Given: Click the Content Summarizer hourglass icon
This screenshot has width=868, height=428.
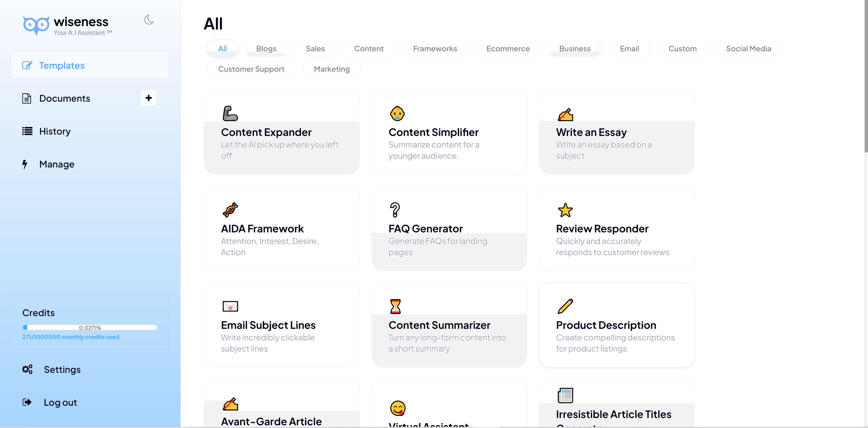Looking at the screenshot, I should point(395,306).
